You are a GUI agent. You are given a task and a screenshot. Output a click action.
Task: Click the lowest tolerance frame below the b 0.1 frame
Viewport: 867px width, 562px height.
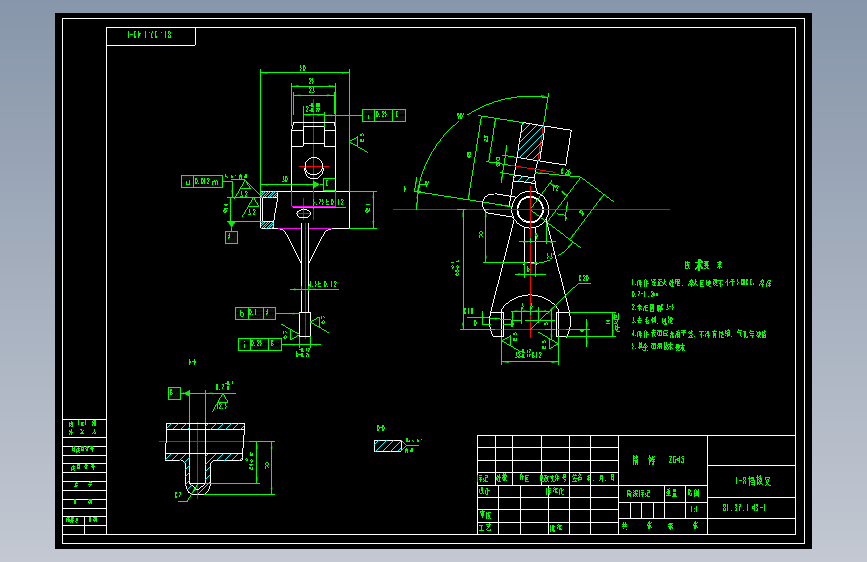(x=260, y=345)
